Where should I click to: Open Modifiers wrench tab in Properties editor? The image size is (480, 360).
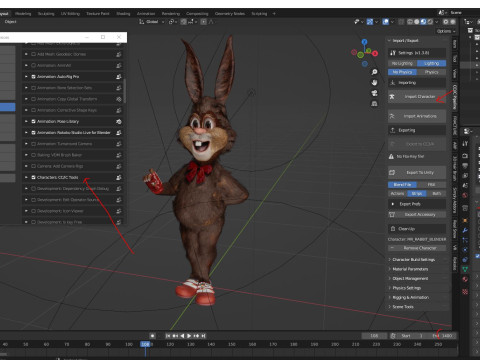pos(465,230)
